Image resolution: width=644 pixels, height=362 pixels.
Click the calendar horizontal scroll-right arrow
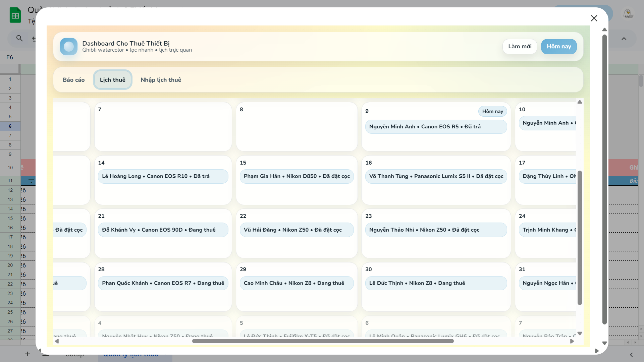(572, 341)
